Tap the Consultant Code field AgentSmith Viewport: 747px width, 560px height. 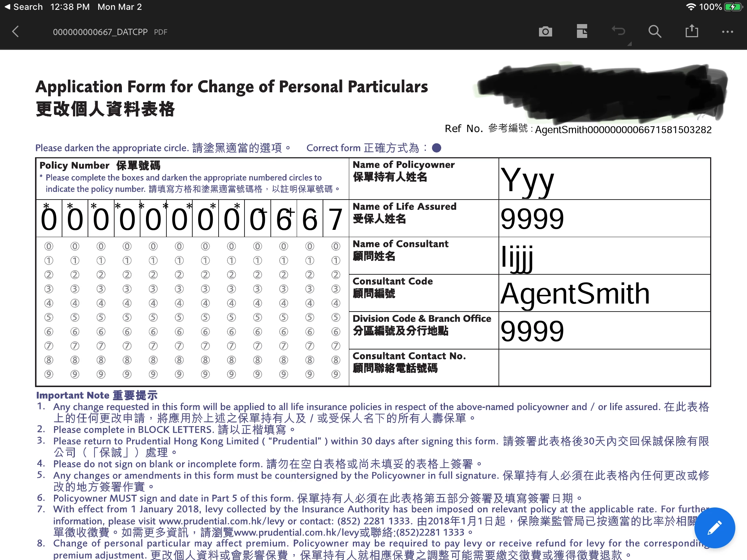[x=604, y=293]
